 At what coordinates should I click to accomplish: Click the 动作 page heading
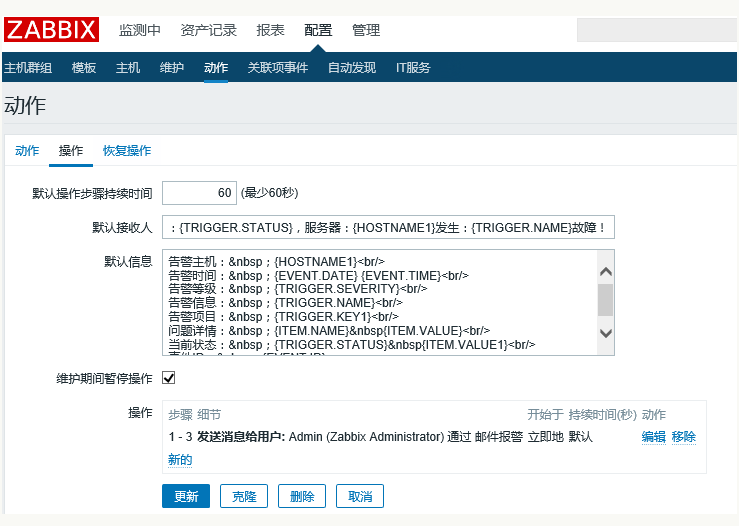pyautogui.click(x=25, y=106)
